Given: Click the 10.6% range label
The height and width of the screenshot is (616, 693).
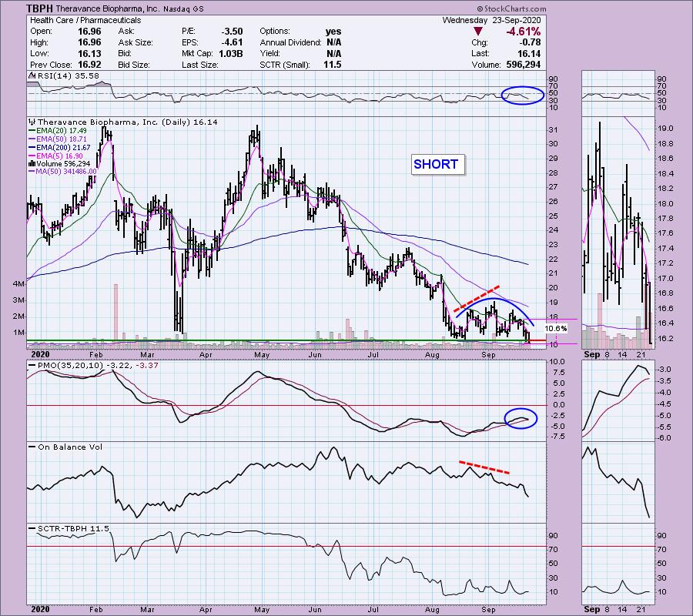Looking at the screenshot, I should 555,329.
